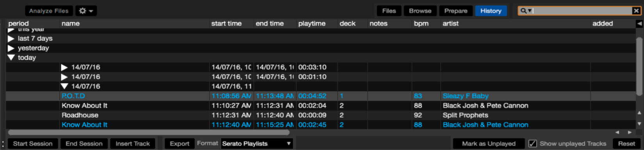
Task: Click the search magnifier filter icon
Action: pyautogui.click(x=526, y=11)
